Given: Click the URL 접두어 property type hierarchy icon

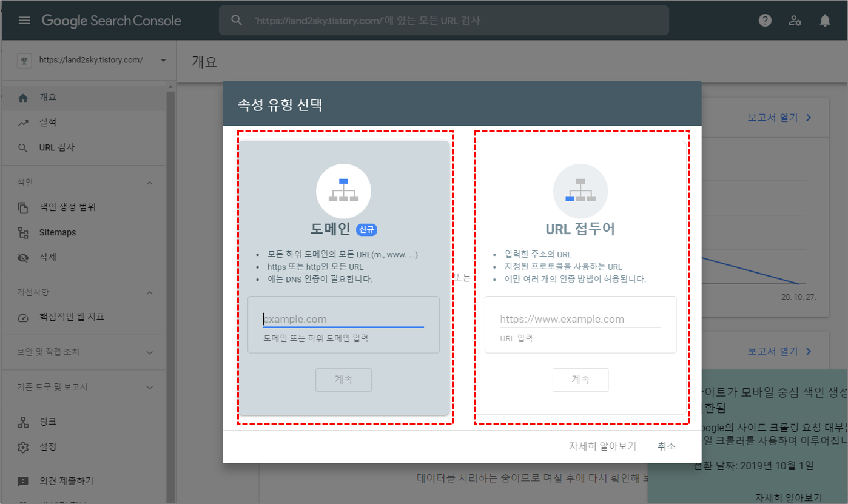Looking at the screenshot, I should [x=580, y=190].
